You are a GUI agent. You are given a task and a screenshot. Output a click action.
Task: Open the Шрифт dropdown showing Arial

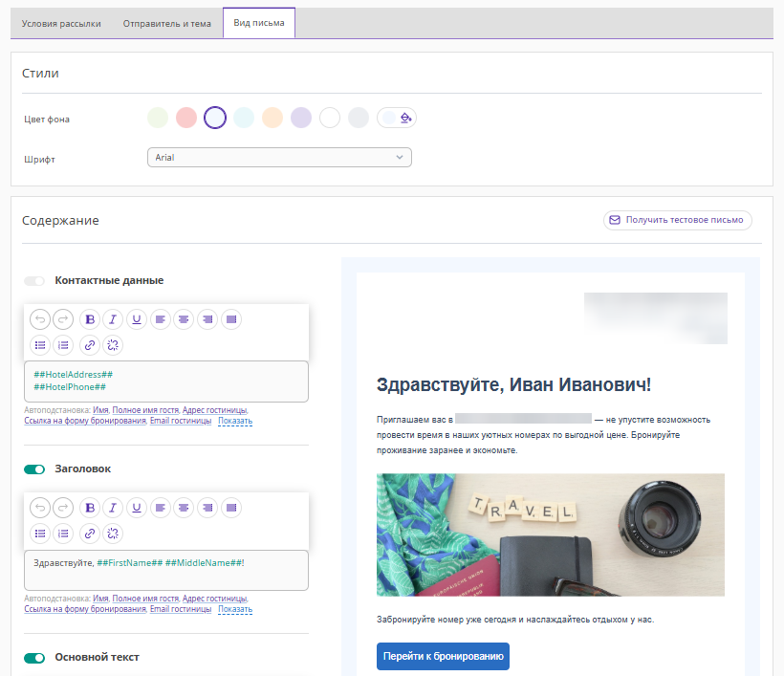(x=279, y=158)
